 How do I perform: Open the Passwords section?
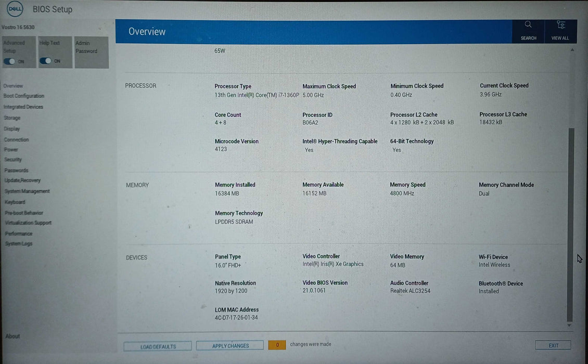(x=16, y=170)
